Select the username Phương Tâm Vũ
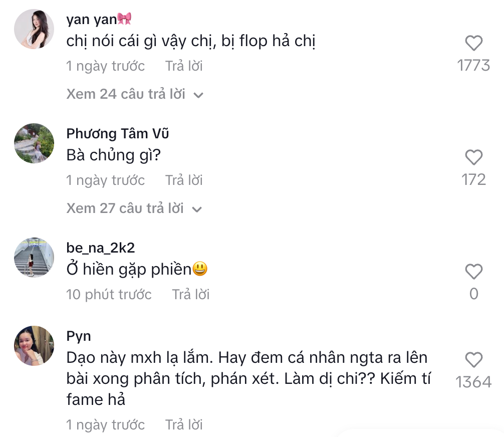Viewport: 504px width, 437px height. pyautogui.click(x=118, y=134)
